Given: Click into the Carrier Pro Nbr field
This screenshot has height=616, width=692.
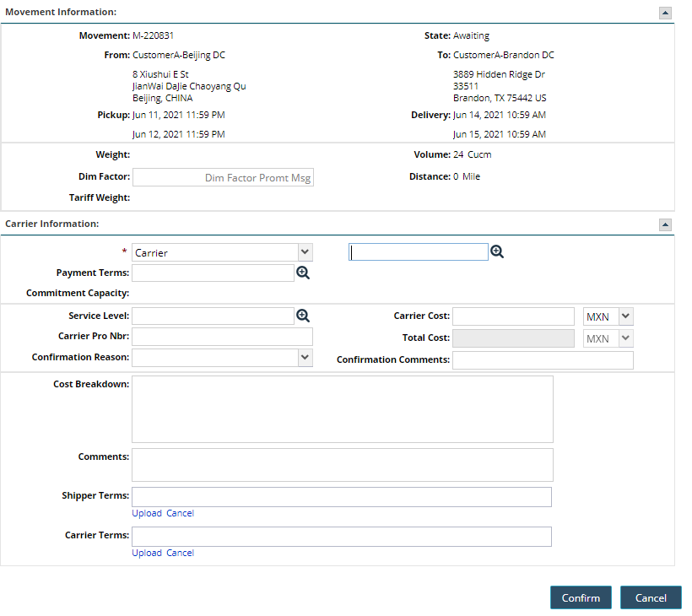Looking at the screenshot, I should (x=222, y=338).
